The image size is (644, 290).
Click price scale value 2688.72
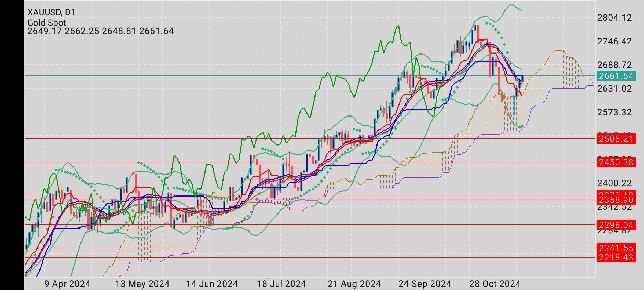click(614, 65)
